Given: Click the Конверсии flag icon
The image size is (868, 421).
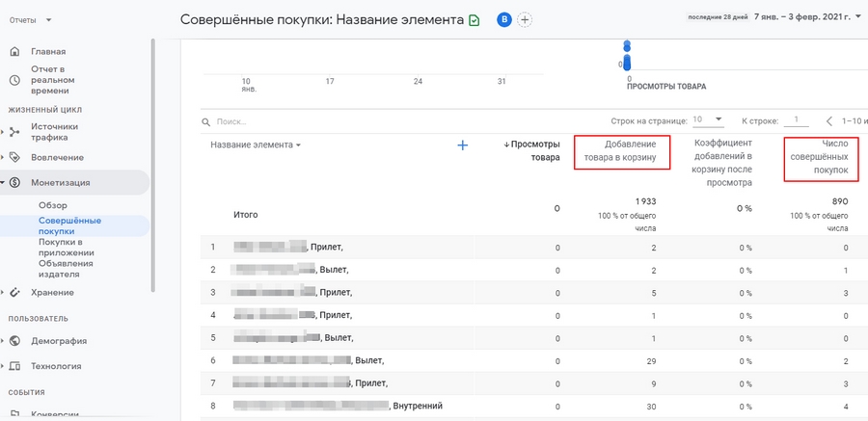Looking at the screenshot, I should point(14,414).
